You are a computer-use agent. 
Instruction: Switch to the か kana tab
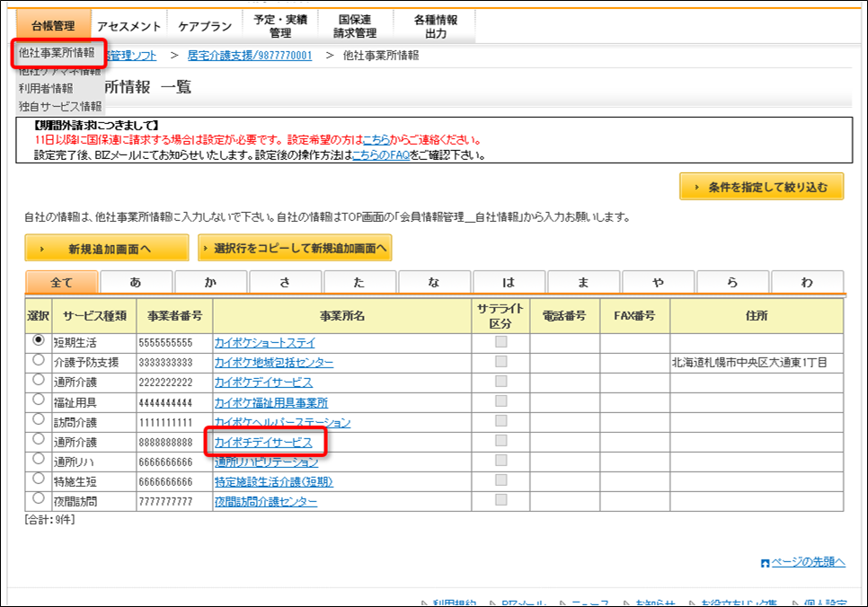coord(210,282)
